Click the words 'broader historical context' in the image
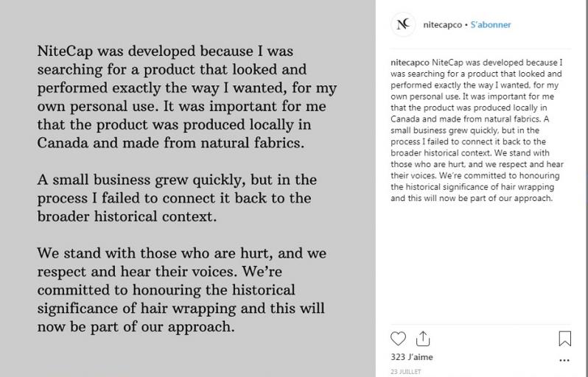 click(x=125, y=216)
